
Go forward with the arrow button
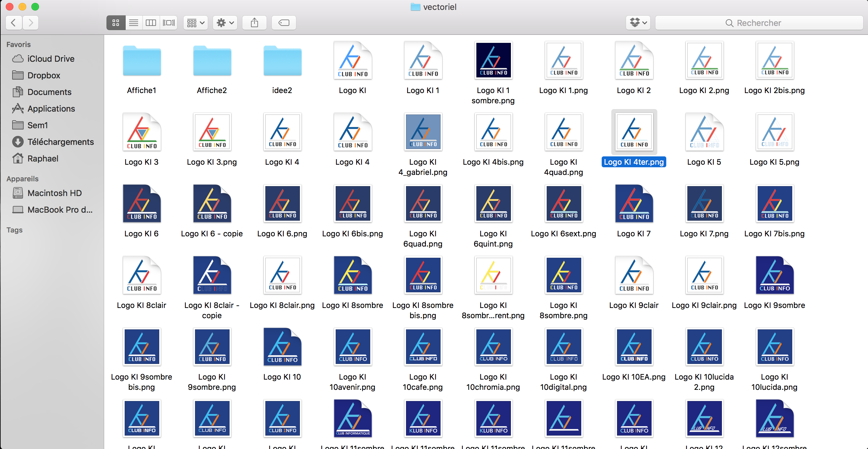click(31, 23)
